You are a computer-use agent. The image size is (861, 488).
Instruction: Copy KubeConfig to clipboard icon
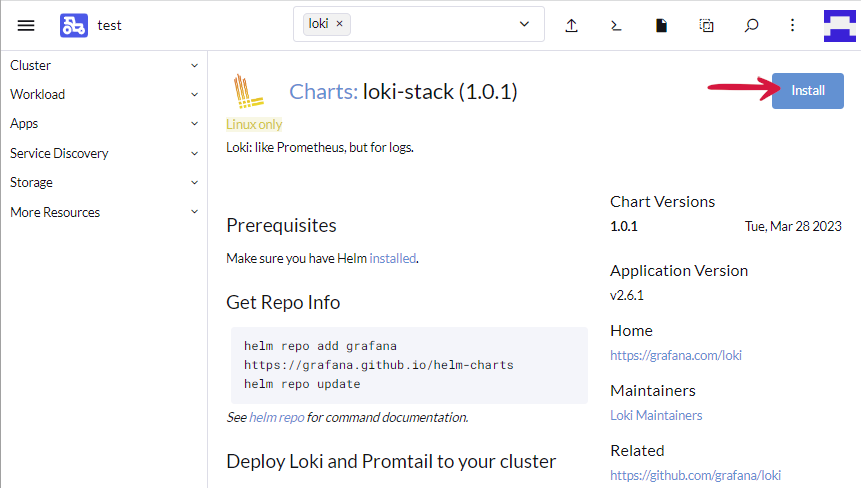[x=706, y=25]
